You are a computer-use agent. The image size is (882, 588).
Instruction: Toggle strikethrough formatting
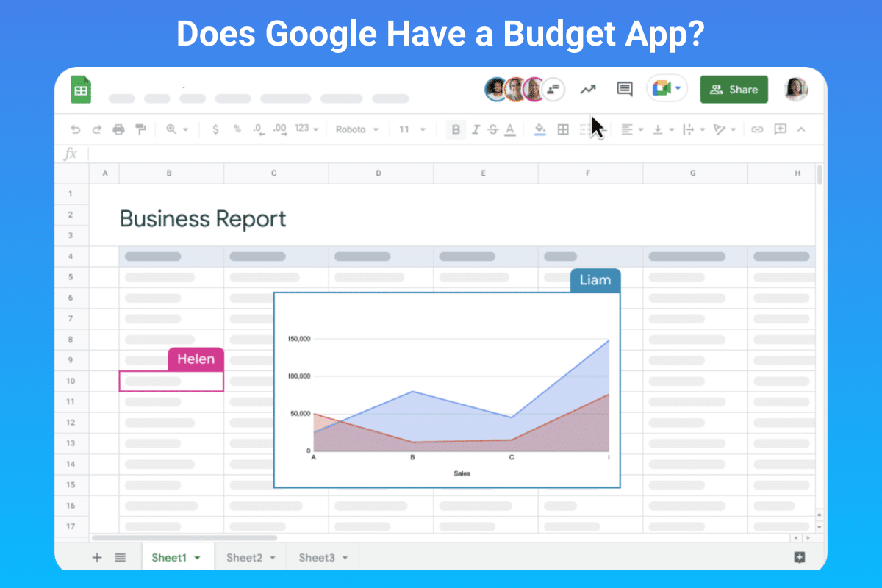[492, 129]
